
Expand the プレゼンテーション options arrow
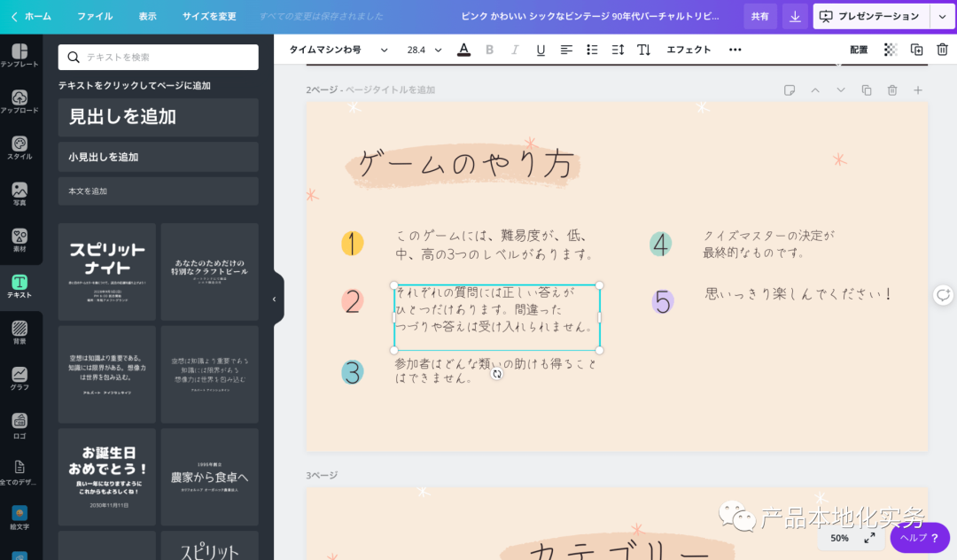coord(942,16)
